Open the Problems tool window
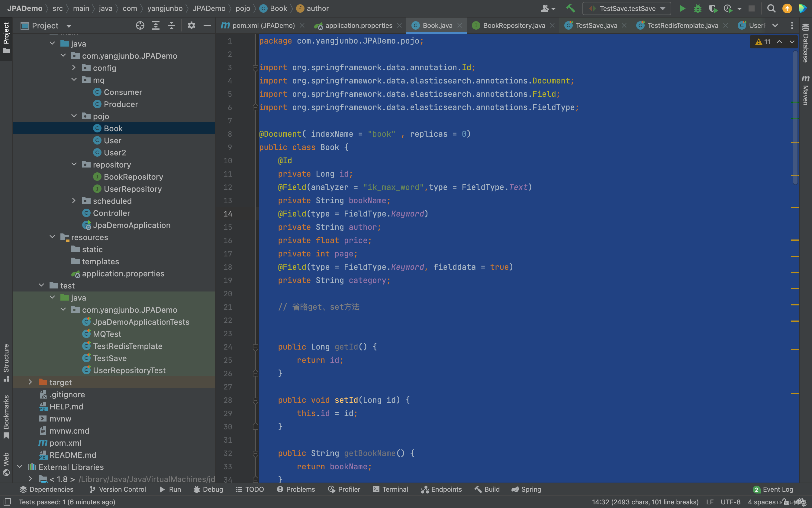The height and width of the screenshot is (508, 812). click(296, 489)
